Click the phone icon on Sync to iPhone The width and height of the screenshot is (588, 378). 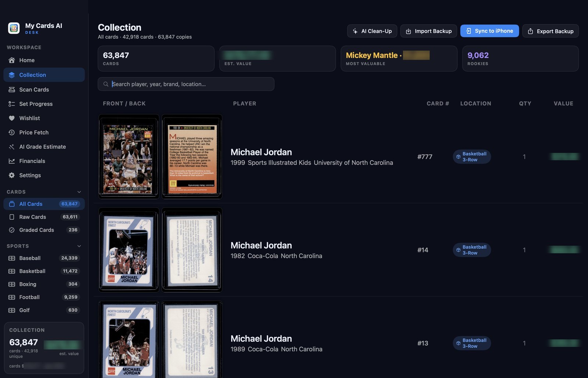click(x=469, y=31)
